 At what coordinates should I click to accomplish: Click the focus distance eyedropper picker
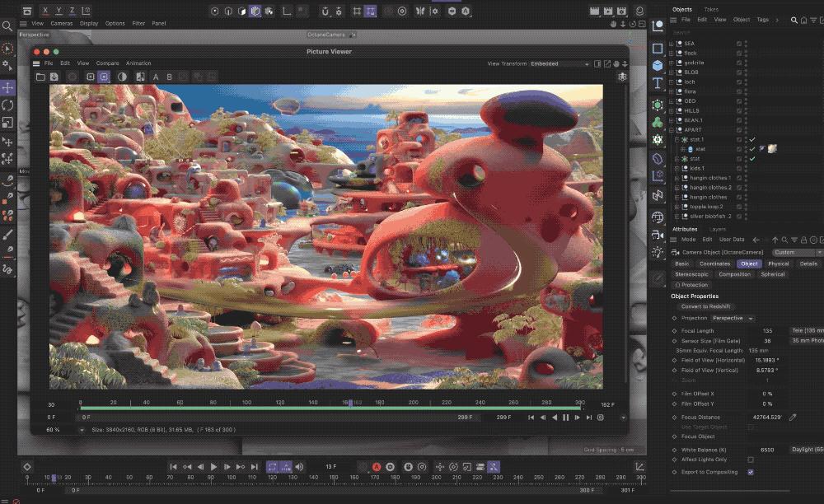tap(793, 418)
